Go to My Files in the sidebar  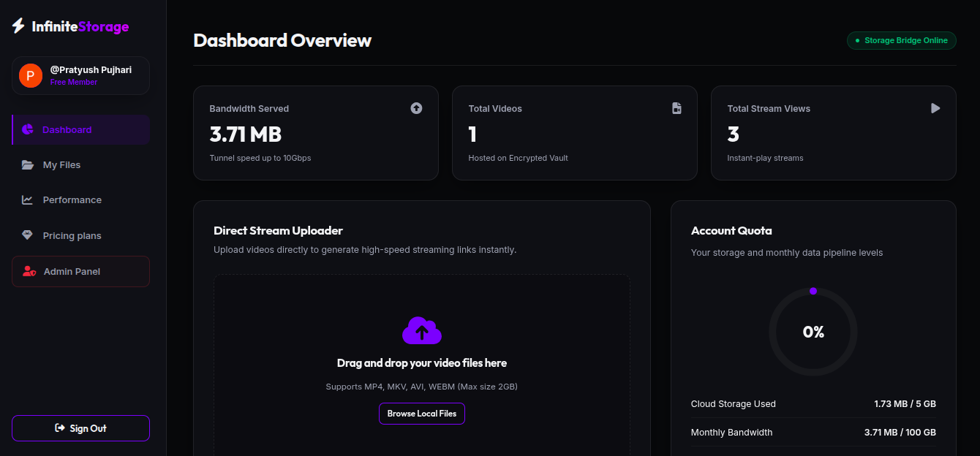click(81, 165)
